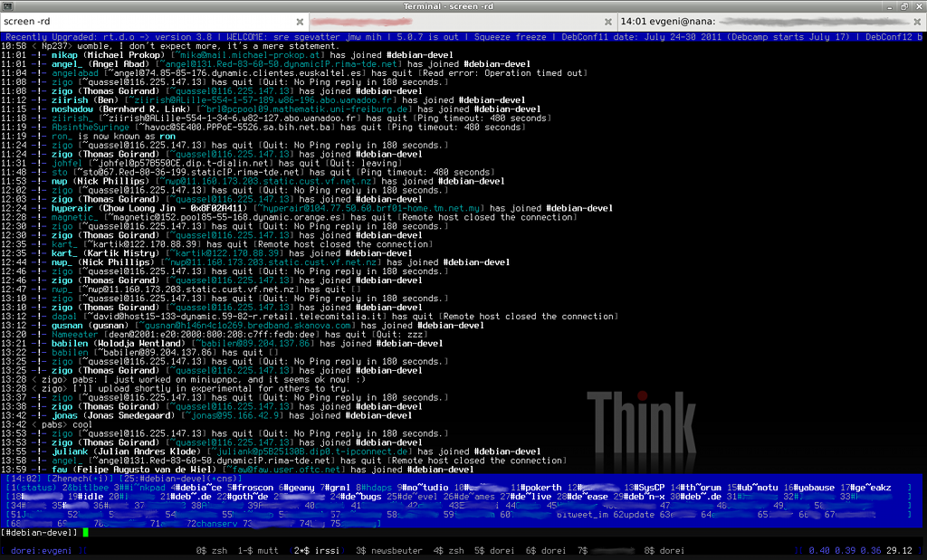Click '13#SysCP' channel entry

tap(645, 488)
